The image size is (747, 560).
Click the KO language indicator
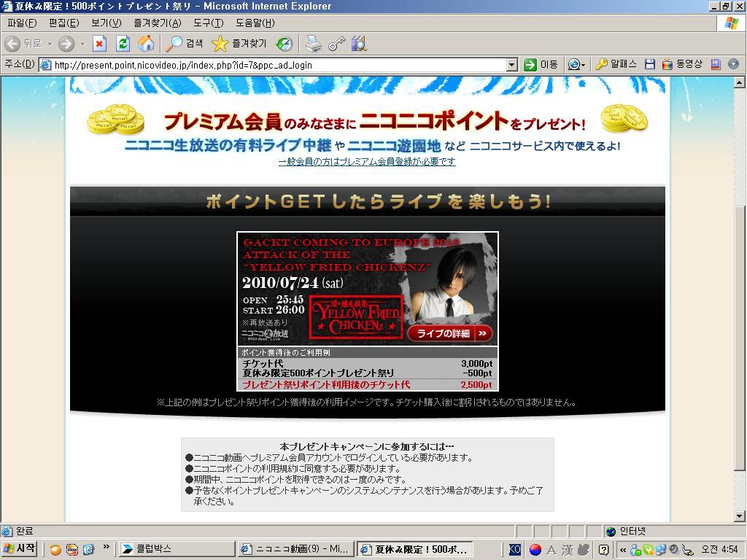[515, 550]
